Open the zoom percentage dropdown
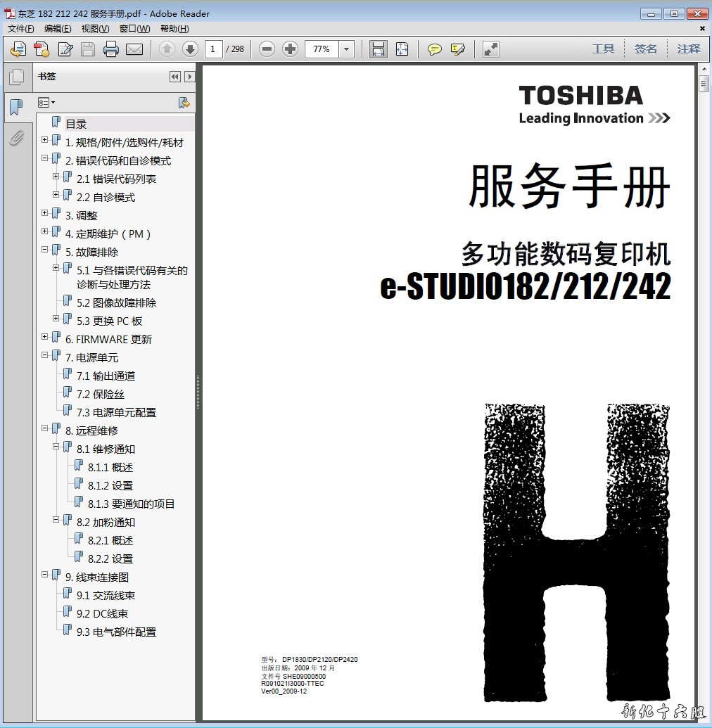This screenshot has height=728, width=712. [346, 49]
